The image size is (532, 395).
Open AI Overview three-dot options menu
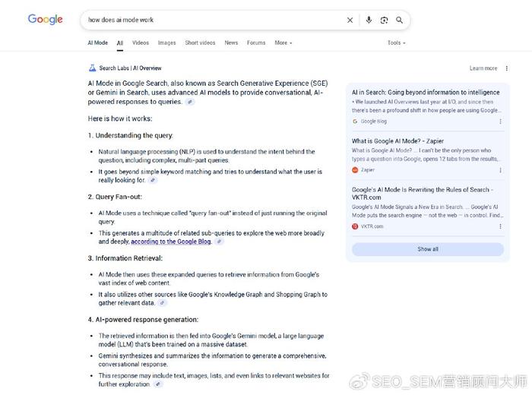[507, 68]
